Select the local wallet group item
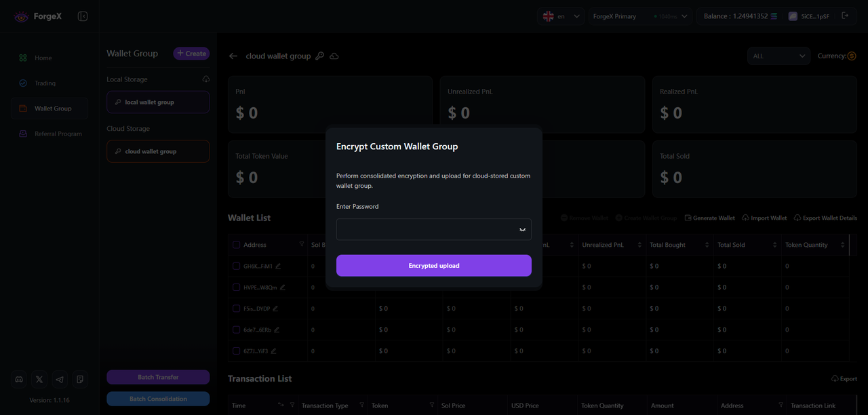868x415 pixels. pyautogui.click(x=158, y=102)
